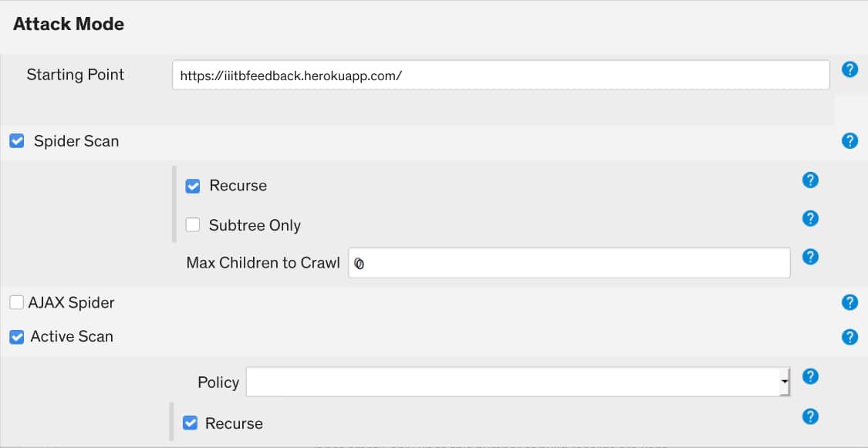Screen dimensions: 868x448
Task: Disable the Active Scan checkbox
Action: [17, 337]
